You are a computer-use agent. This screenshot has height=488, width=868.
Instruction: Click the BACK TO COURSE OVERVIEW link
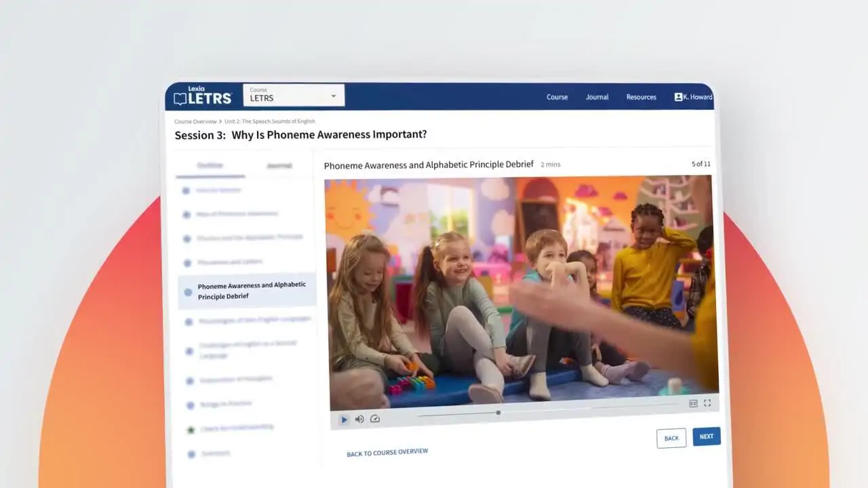[387, 451]
